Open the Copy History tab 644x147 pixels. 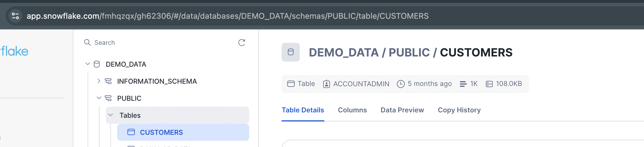(x=459, y=110)
